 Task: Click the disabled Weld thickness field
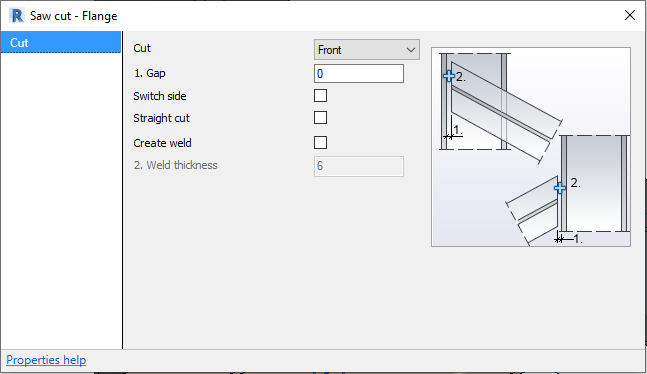359,166
